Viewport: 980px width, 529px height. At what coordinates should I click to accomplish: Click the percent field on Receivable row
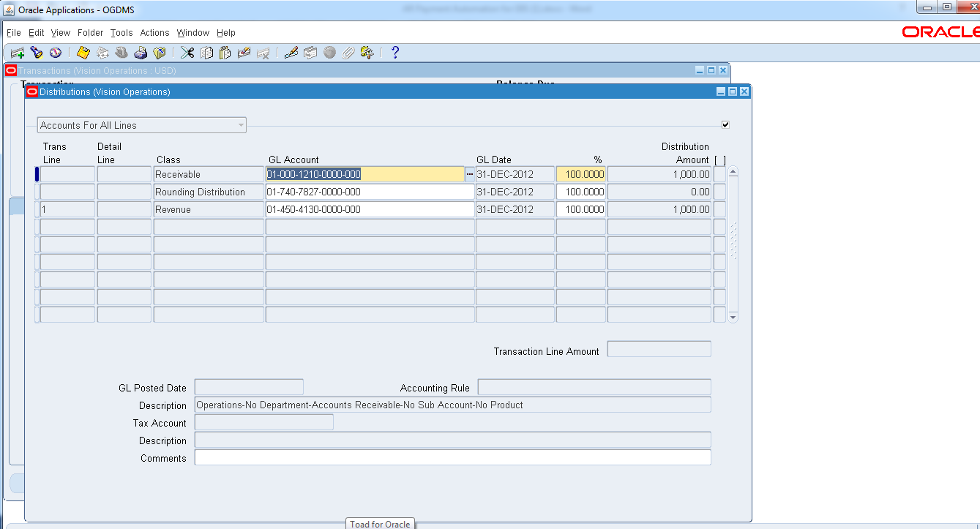pyautogui.click(x=581, y=174)
